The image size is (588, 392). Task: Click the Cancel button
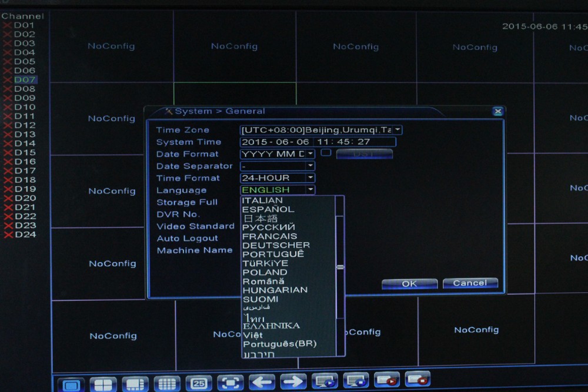[470, 283]
